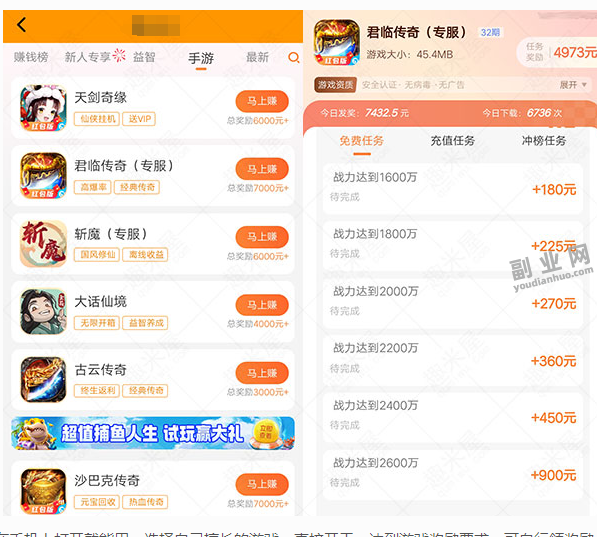
Task: Tap 君临传奇 icon in detail header
Action: click(x=337, y=42)
